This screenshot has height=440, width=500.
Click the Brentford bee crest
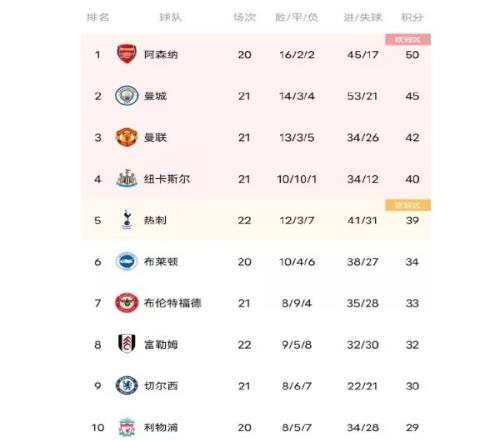click(127, 303)
